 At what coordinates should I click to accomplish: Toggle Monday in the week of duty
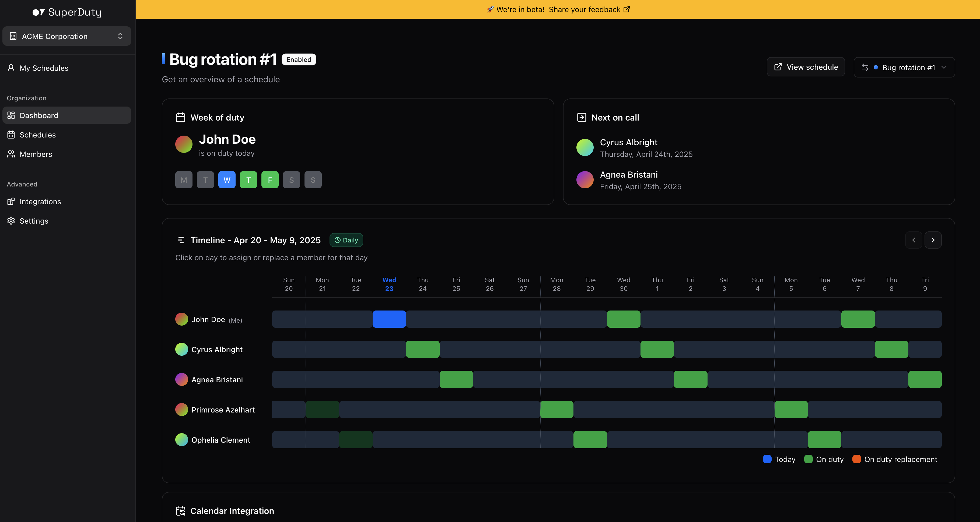[x=184, y=180]
